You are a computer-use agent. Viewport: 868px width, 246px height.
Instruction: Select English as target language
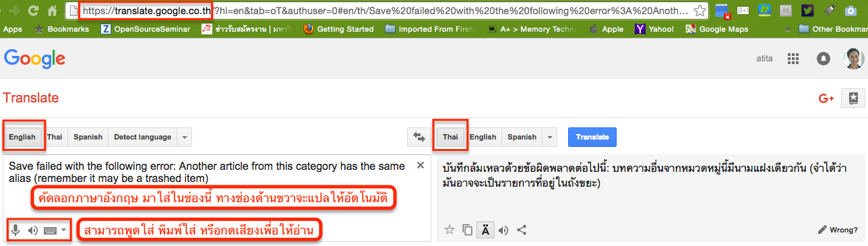[483, 137]
